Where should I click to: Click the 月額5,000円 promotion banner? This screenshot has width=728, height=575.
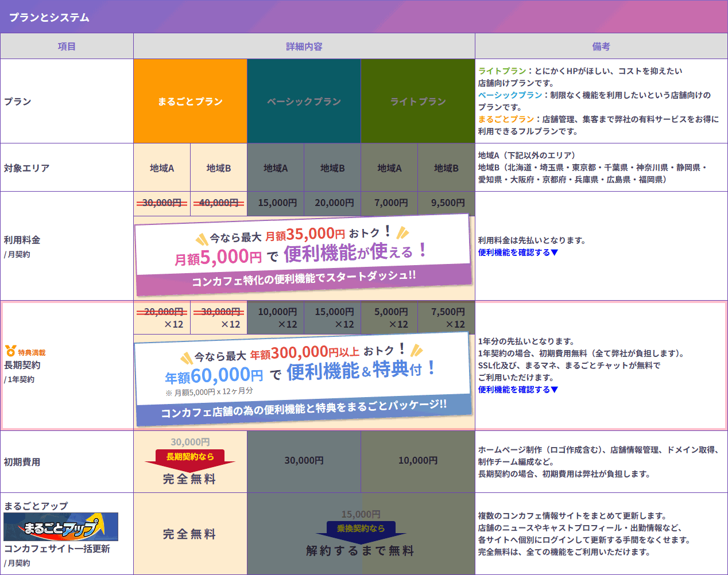point(304,255)
